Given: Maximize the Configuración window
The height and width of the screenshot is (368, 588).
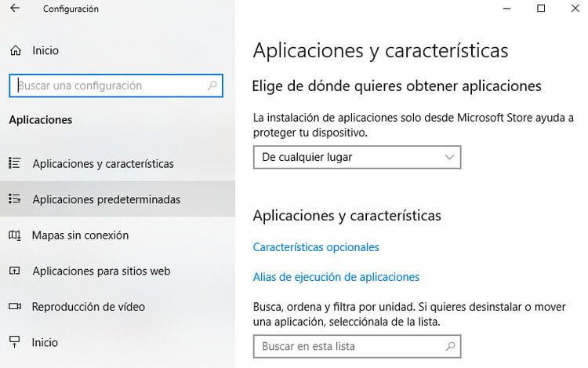Looking at the screenshot, I should (x=541, y=9).
